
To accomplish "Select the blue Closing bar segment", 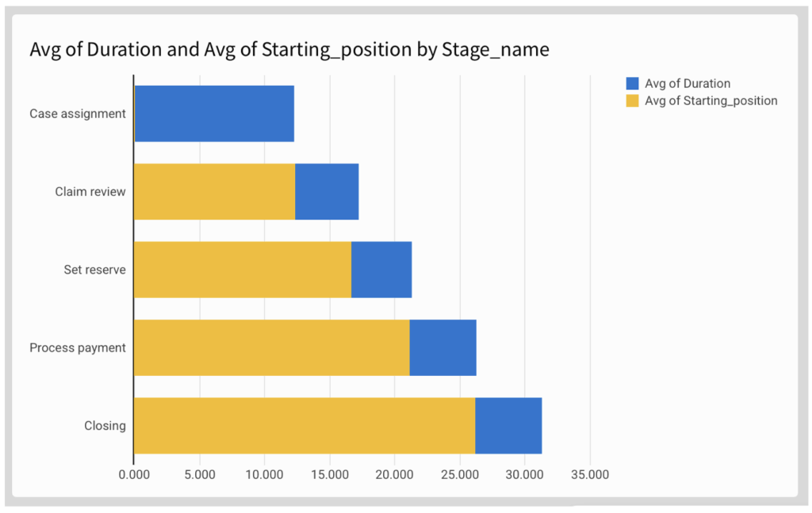I will coord(508,426).
